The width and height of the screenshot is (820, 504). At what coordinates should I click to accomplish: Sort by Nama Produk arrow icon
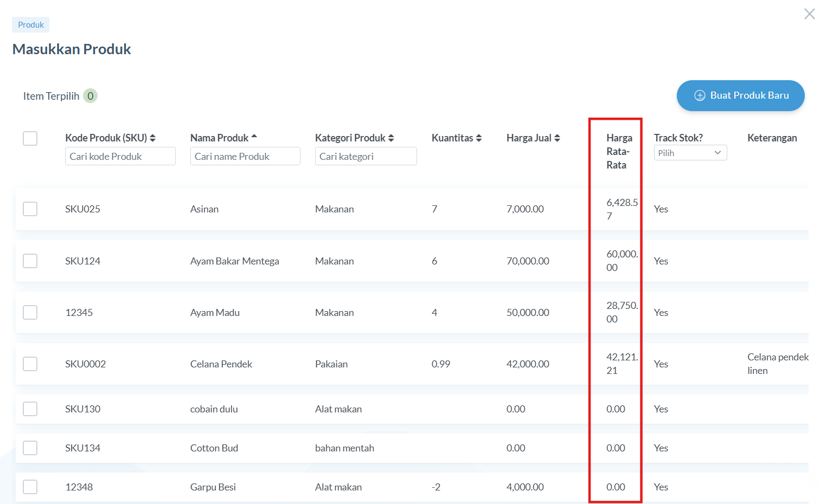[254, 137]
